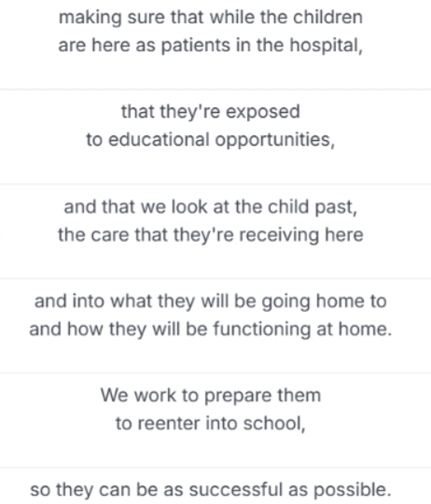Click caption 'and that we look at the child past,'
This screenshot has height=504, width=431.
coord(211,206)
